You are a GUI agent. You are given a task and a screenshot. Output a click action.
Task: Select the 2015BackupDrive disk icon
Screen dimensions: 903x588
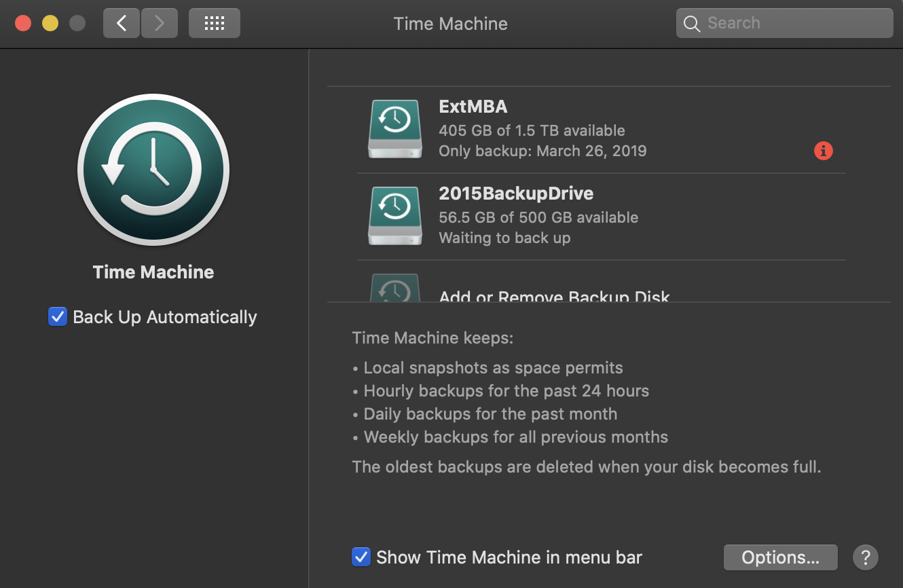394,216
